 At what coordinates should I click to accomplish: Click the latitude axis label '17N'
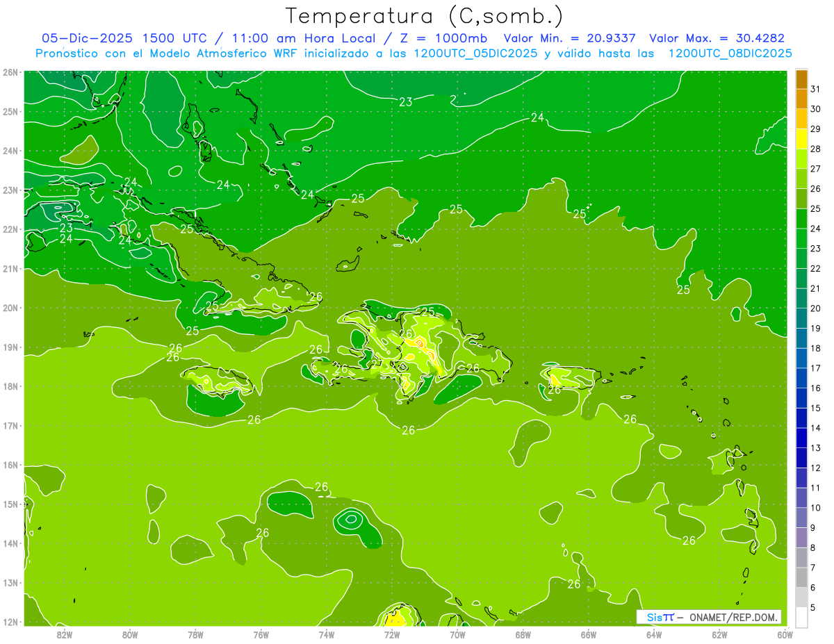(10, 425)
